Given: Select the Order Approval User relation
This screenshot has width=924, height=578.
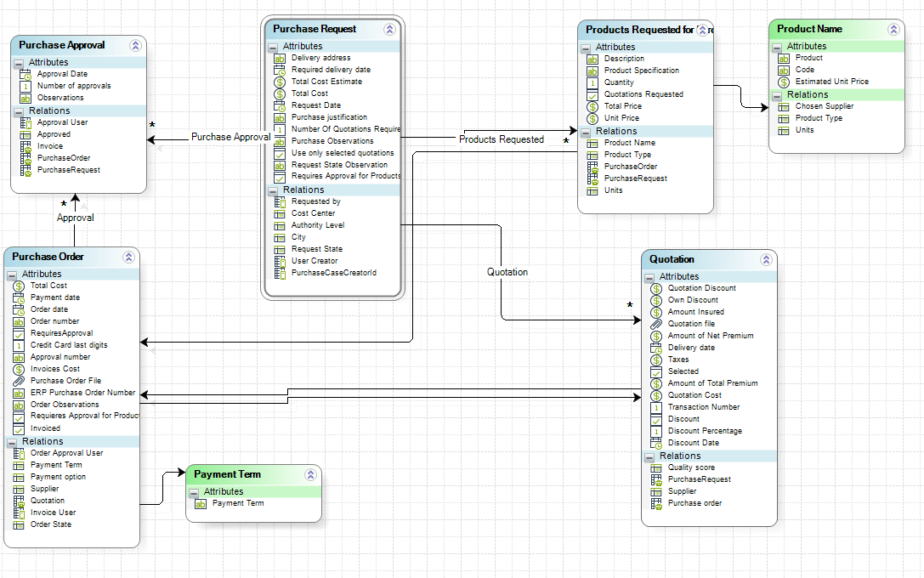Looking at the screenshot, I should point(66,453).
